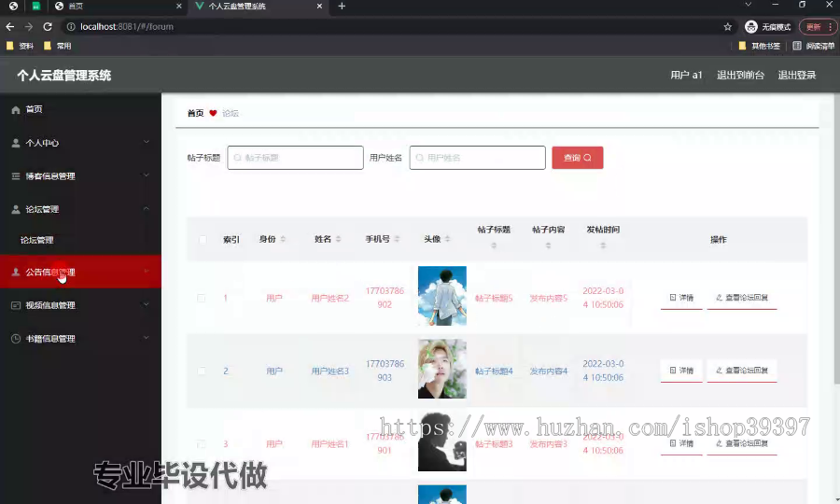Open the browser tab search dropdown
This screenshot has height=504, width=840.
(749, 5)
